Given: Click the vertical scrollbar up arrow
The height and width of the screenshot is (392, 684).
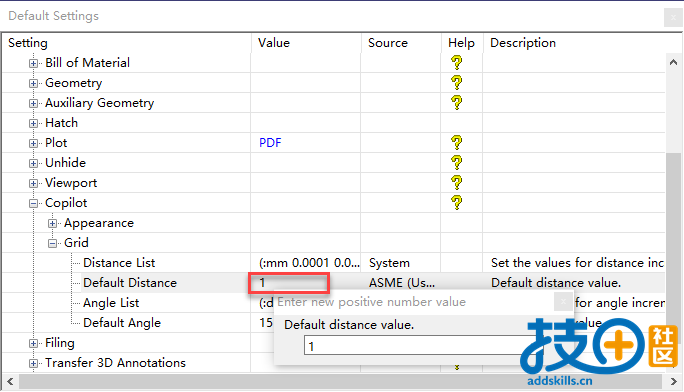Looking at the screenshot, I should pyautogui.click(x=674, y=62).
